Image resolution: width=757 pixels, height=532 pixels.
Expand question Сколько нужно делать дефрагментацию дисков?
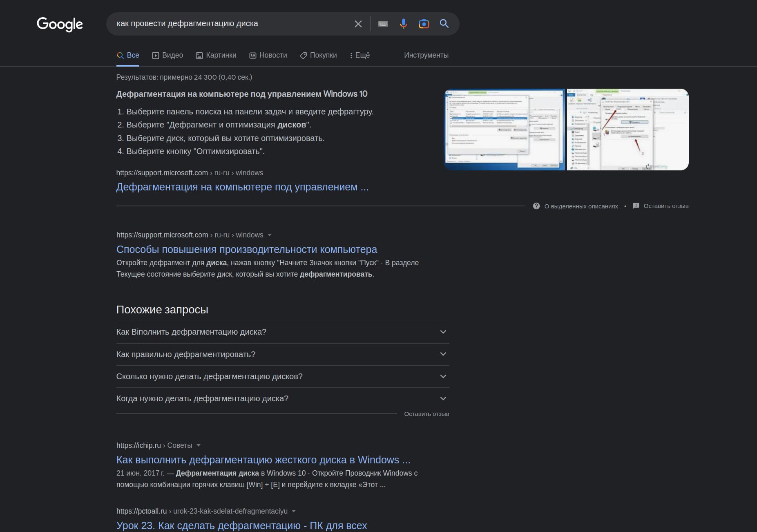click(x=283, y=376)
